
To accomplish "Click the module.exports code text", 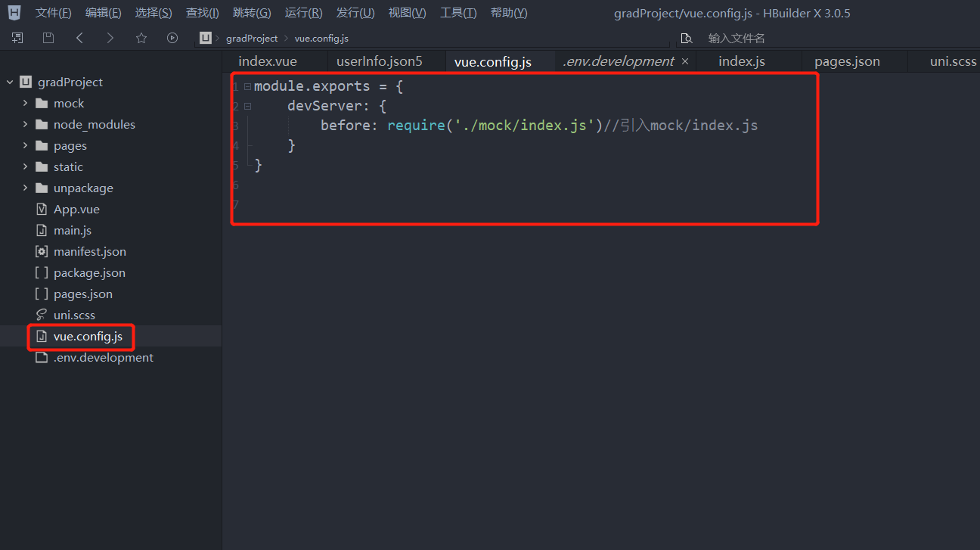I will (312, 86).
